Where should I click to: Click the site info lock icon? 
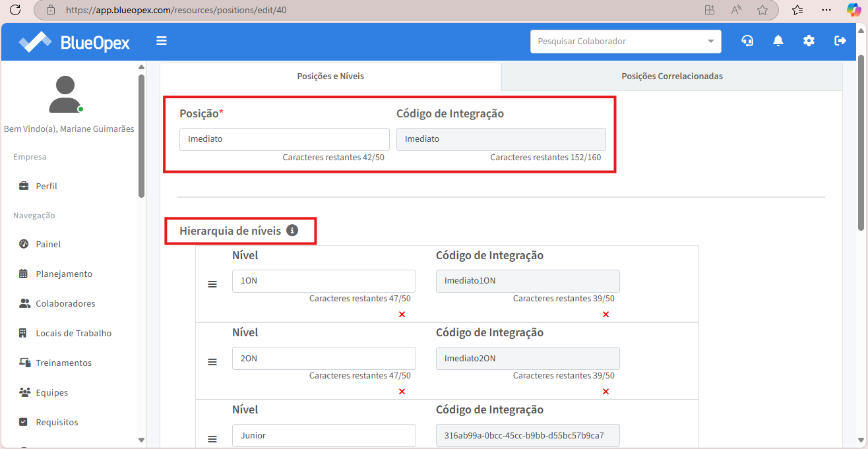51,10
